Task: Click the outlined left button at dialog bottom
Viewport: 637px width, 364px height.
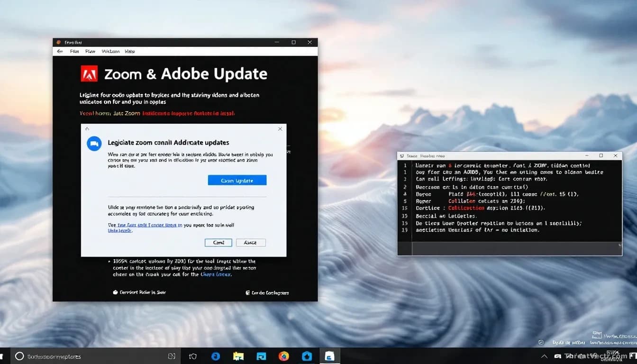Action: click(x=218, y=243)
